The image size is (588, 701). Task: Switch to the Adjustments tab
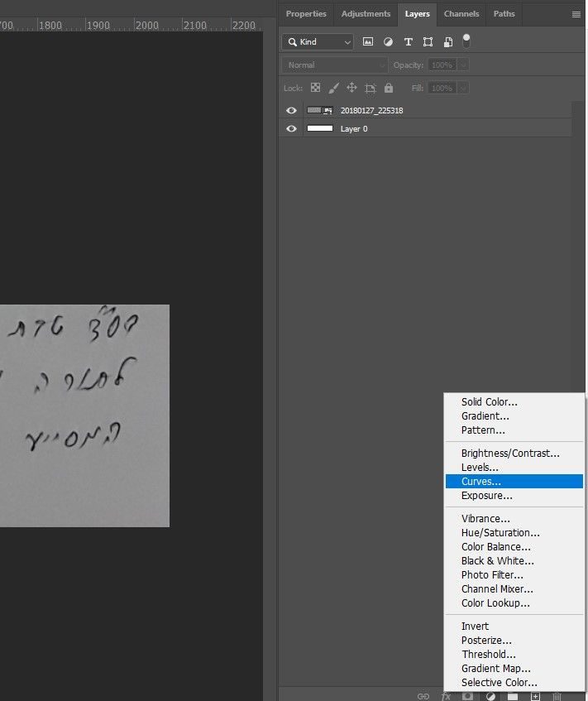click(366, 14)
